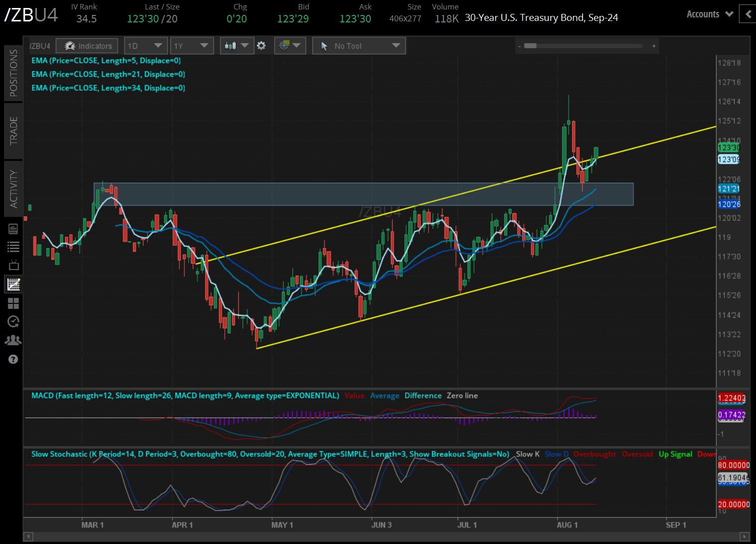Click the TV media icon in the sidebar

pos(13,265)
